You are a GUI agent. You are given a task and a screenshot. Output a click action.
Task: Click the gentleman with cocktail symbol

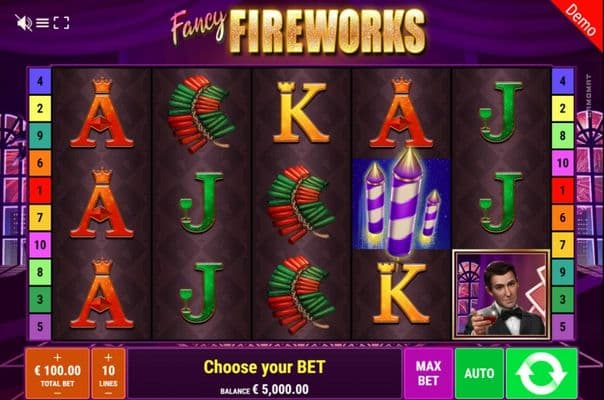(x=501, y=294)
